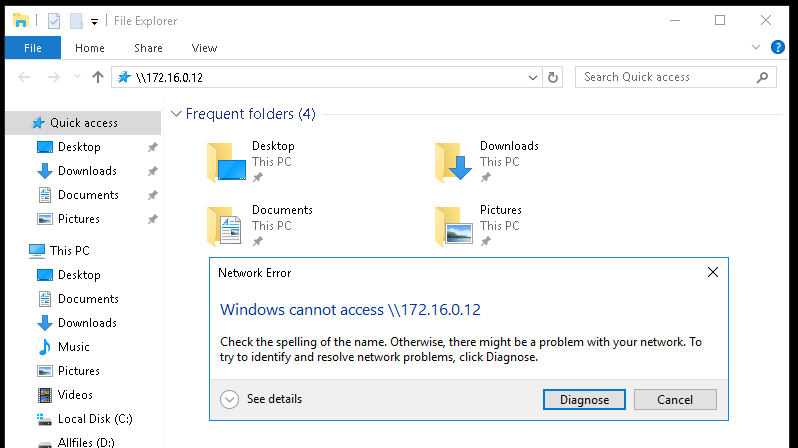Viewport: 798px width, 448px height.
Task: Click the Search Quick access field
Action: tap(675, 77)
